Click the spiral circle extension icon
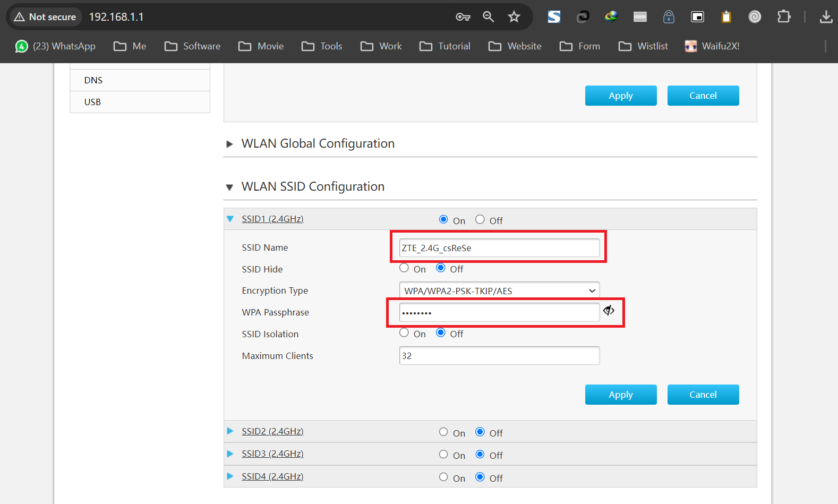This screenshot has width=838, height=504. pyautogui.click(x=755, y=17)
